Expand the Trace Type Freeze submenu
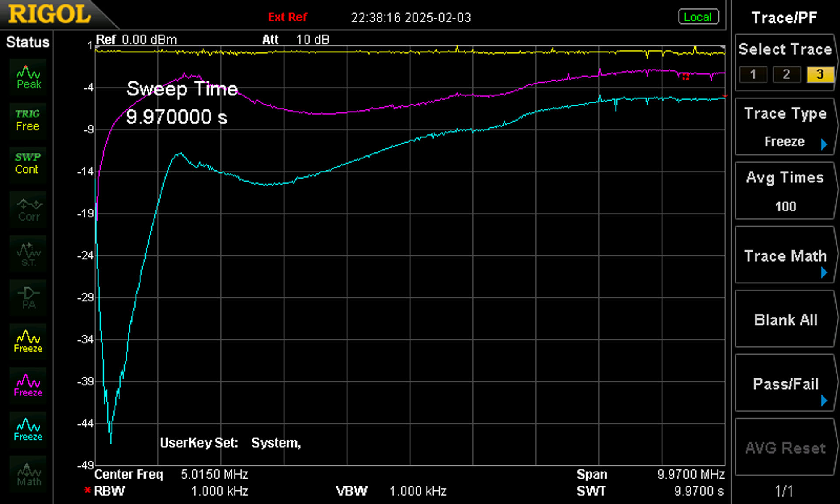The width and height of the screenshot is (840, 504). point(785,127)
